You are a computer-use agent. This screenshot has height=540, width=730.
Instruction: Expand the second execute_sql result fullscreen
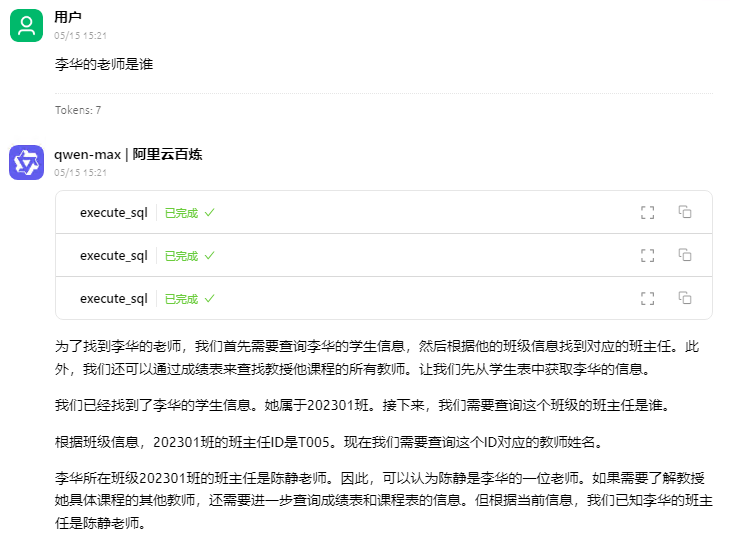647,255
